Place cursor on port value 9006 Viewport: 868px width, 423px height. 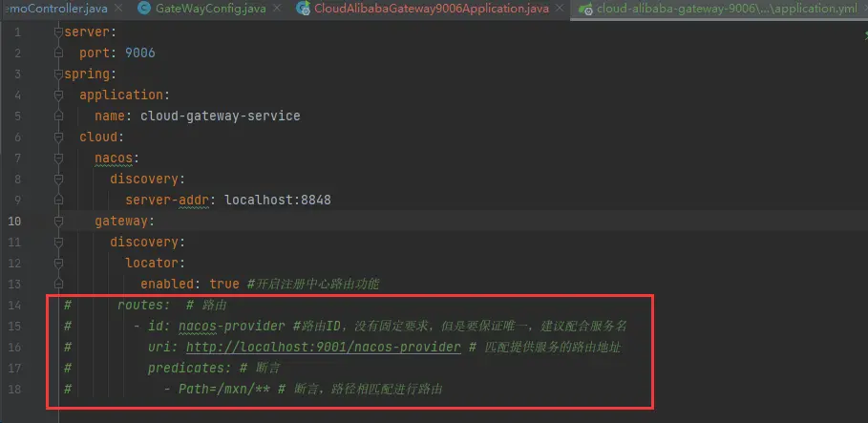click(140, 53)
